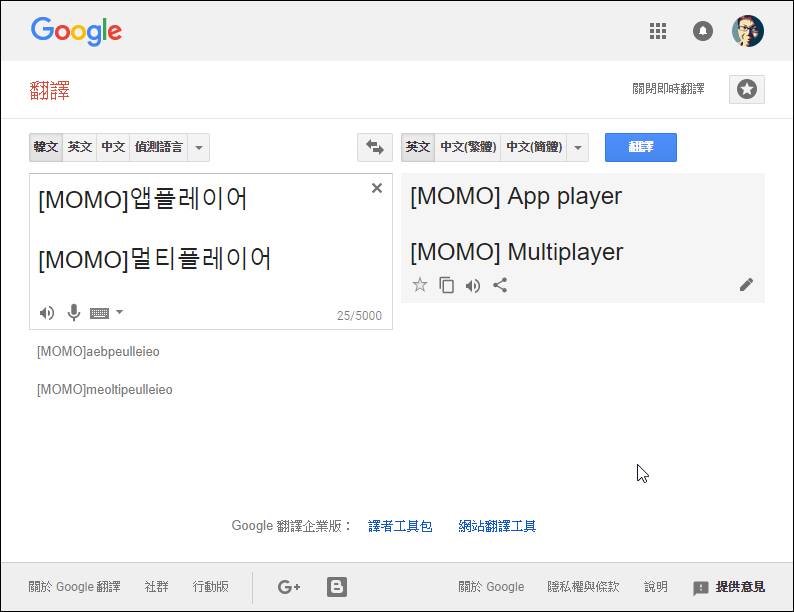Open Google+ page icon
The image size is (794, 612).
pyautogui.click(x=289, y=587)
